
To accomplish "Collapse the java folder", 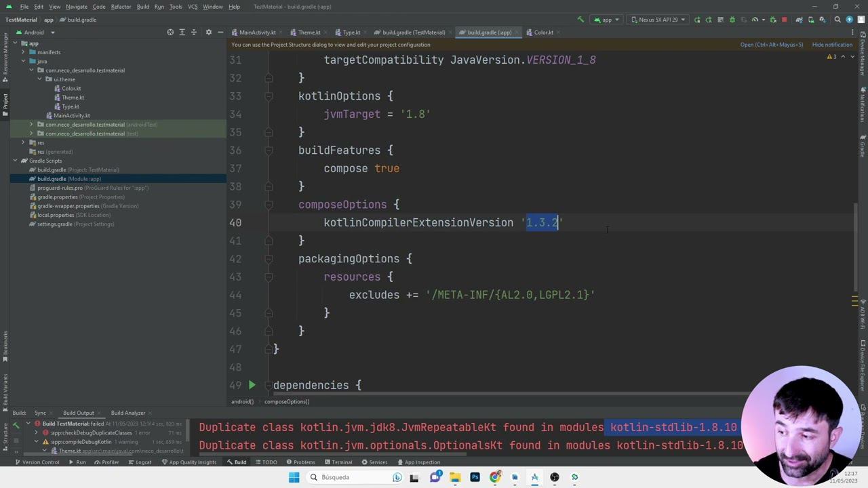I will coord(23,61).
